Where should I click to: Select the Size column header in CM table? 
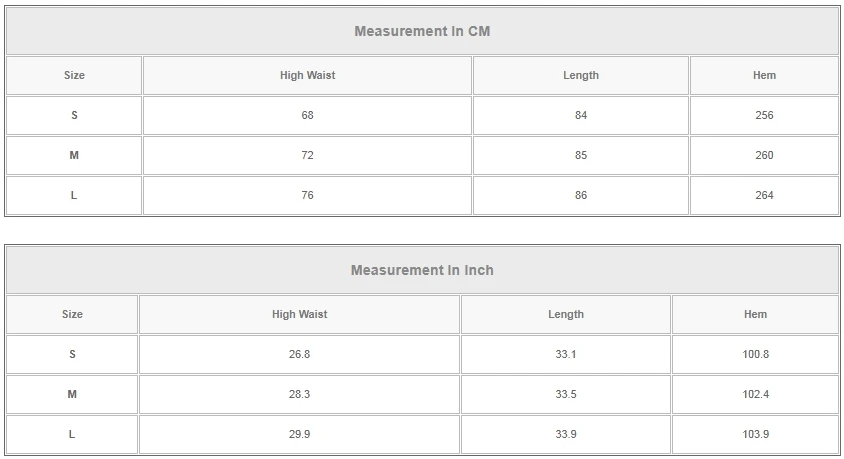coord(74,75)
